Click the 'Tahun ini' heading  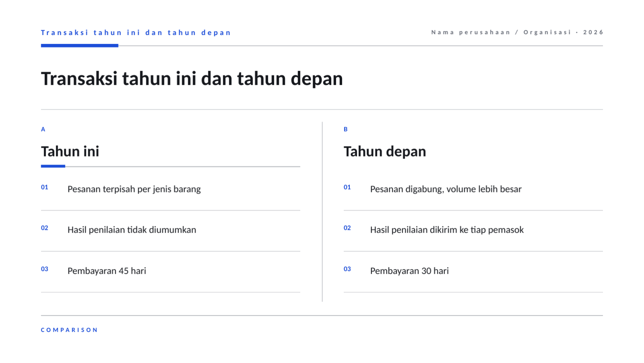tap(70, 152)
